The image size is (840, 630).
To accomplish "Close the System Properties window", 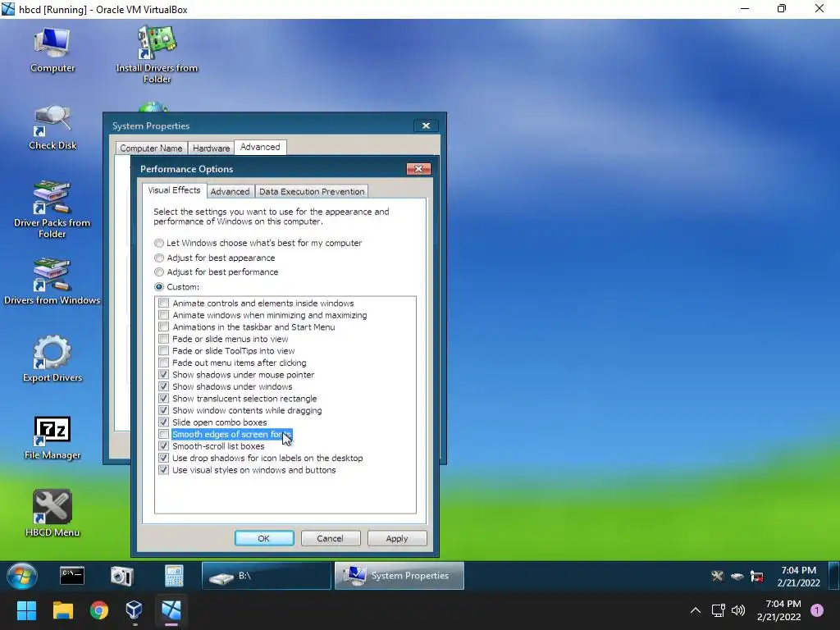I will tap(426, 126).
